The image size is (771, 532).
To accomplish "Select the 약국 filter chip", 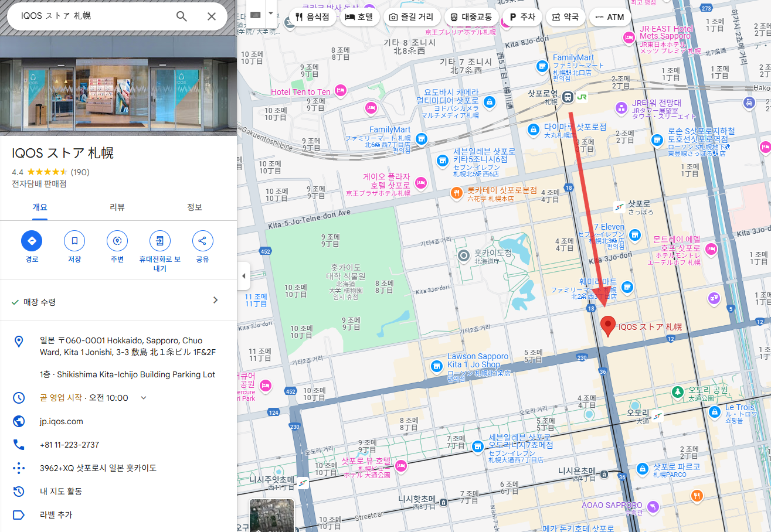I will point(565,17).
